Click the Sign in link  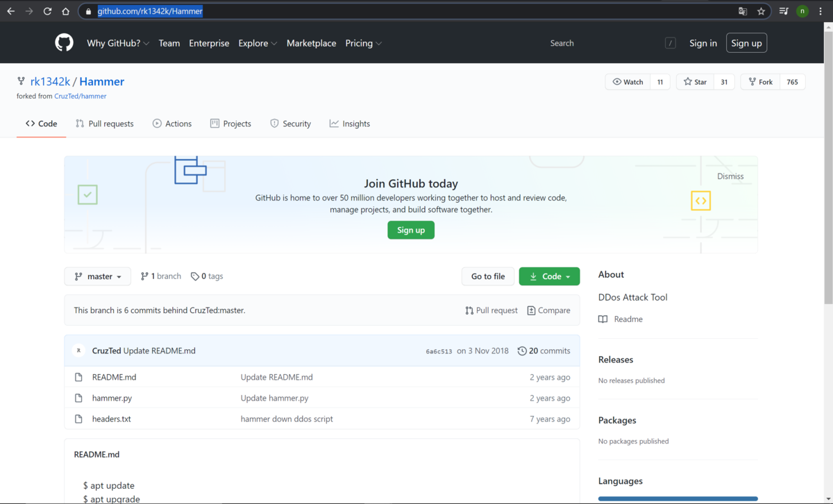click(x=703, y=43)
